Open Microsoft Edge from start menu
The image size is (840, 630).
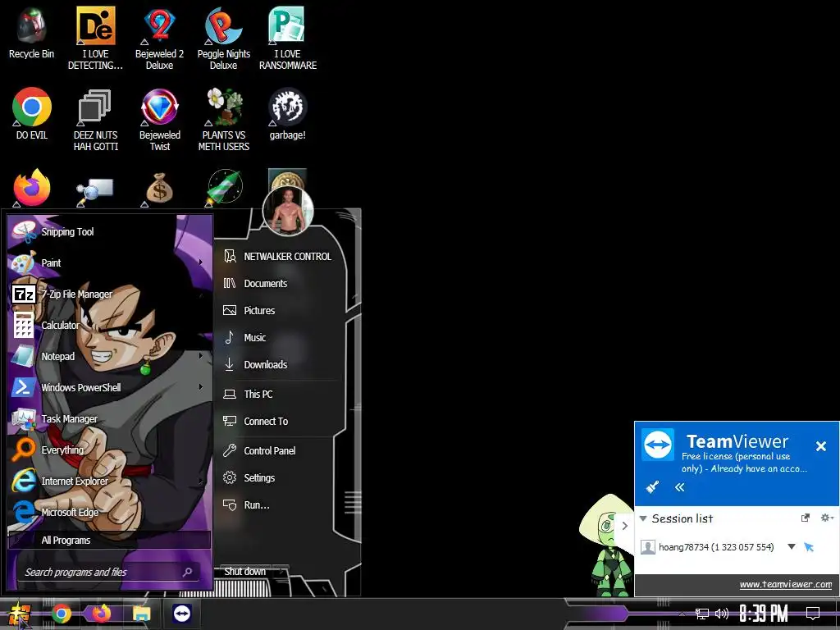point(110,512)
